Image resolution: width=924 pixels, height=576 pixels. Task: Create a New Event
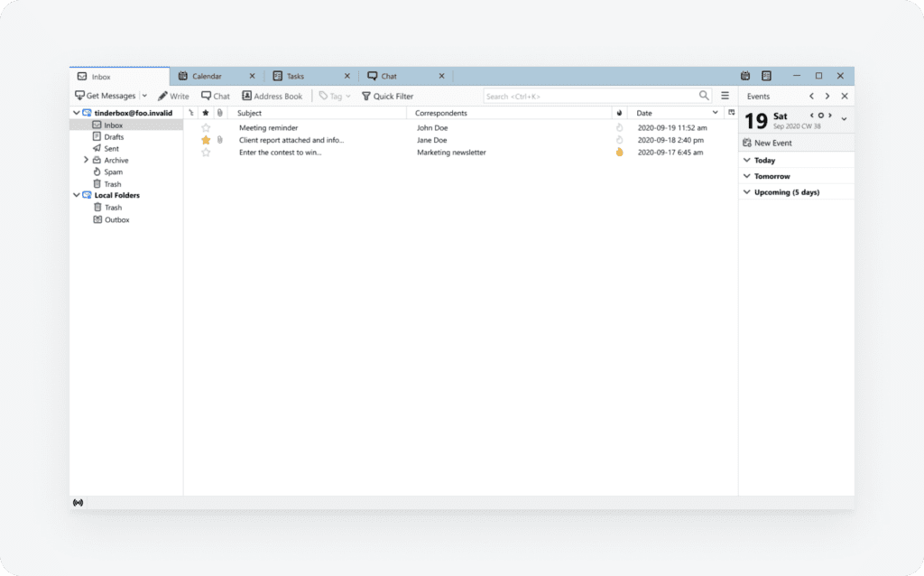tap(767, 143)
